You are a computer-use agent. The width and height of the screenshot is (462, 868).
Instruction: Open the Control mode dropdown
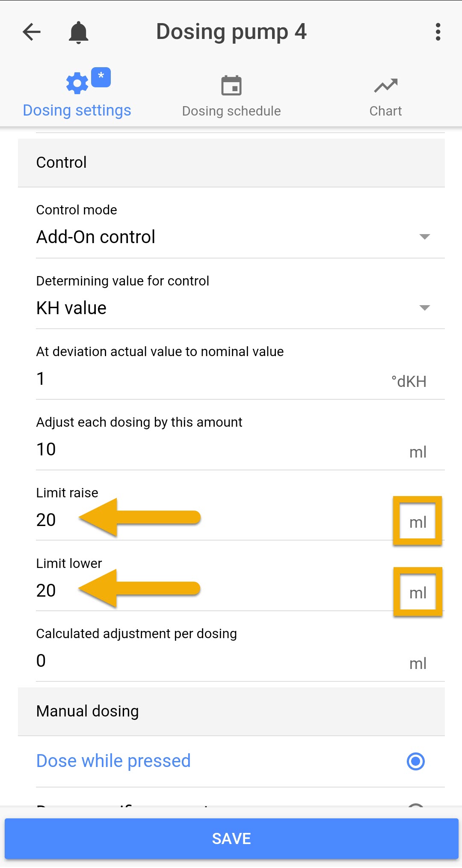click(423, 237)
